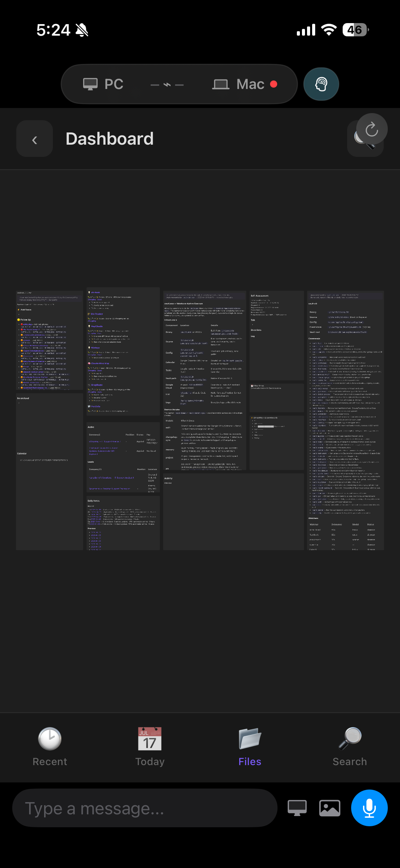Switch connection to PC
Viewport: 400px width, 868px height.
point(103,84)
